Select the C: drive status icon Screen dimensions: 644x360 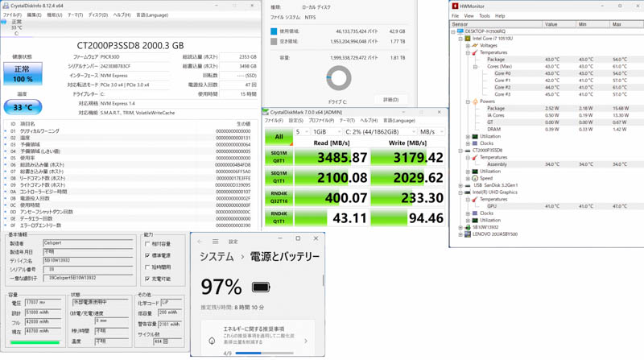(4, 23)
